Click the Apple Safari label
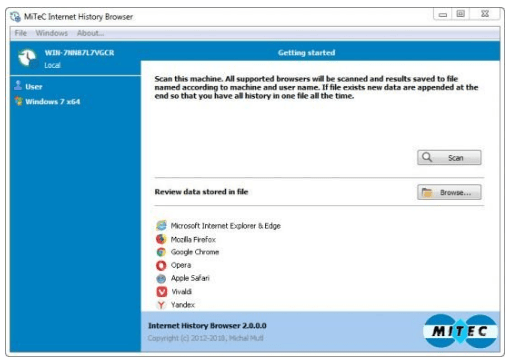The height and width of the screenshot is (361, 509). point(190,278)
